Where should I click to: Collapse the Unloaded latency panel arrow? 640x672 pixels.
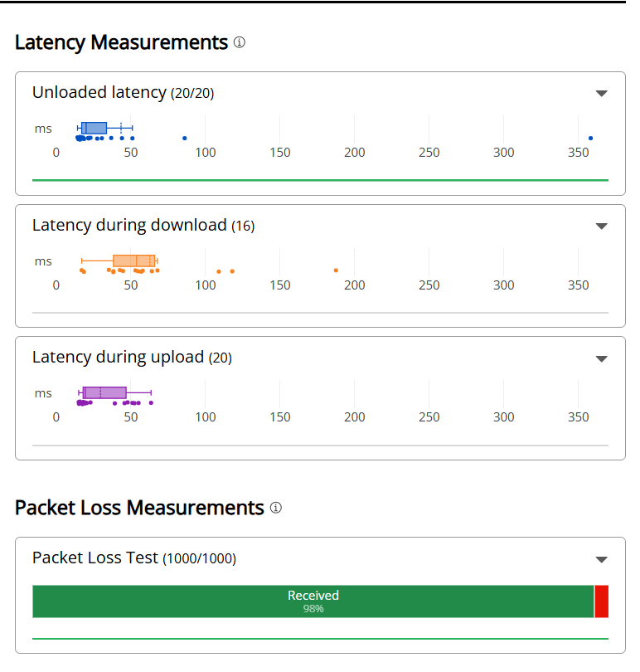602,94
